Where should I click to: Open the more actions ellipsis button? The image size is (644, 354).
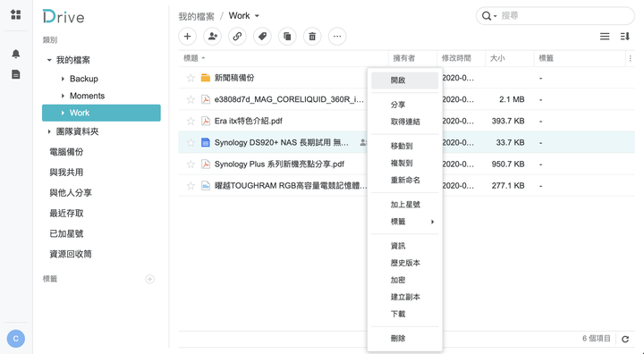pos(337,36)
